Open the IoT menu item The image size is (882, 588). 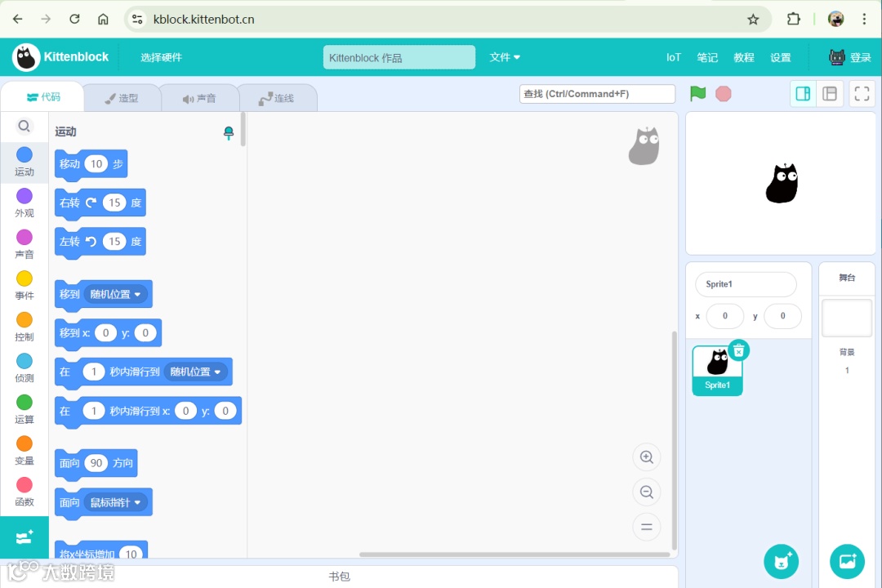(673, 57)
